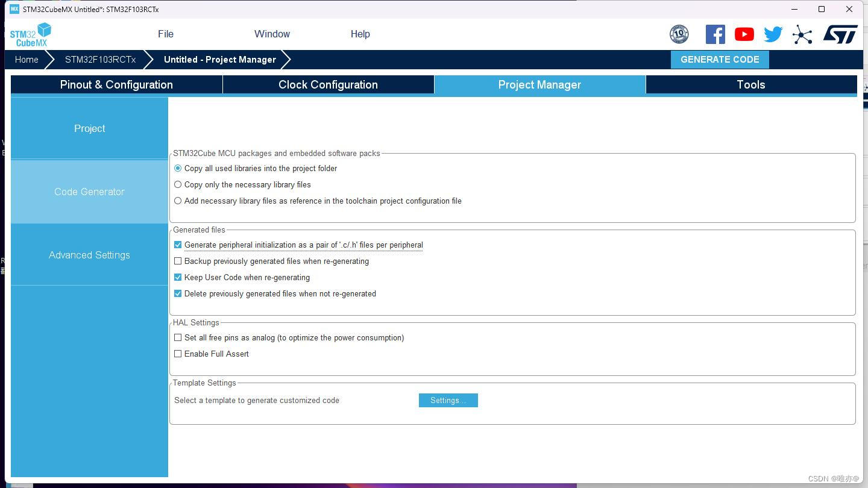Open the YouTube icon link
The image size is (868, 488).
[744, 34]
